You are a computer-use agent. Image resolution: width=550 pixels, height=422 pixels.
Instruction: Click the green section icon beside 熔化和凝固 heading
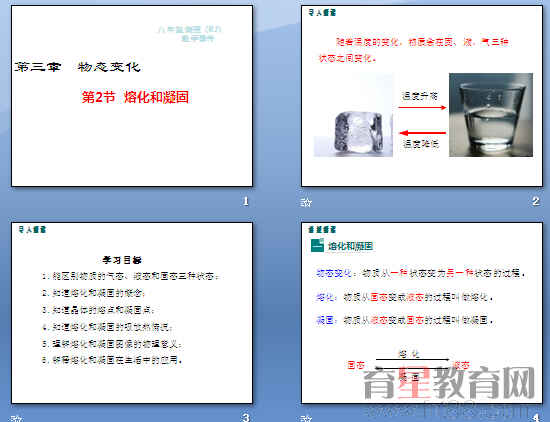coord(317,245)
